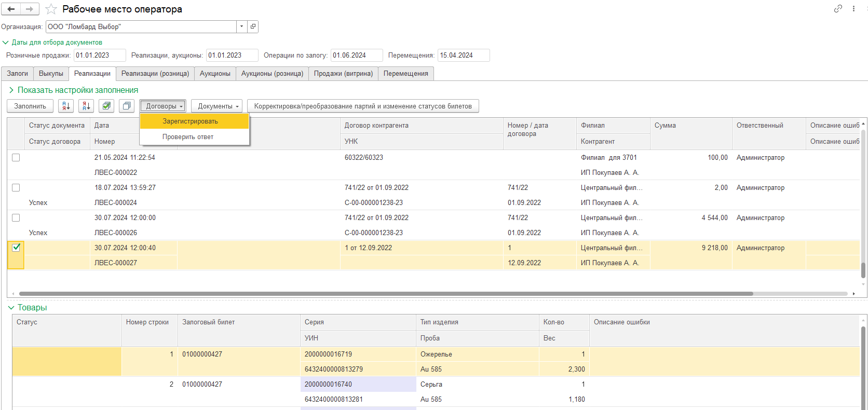Click the documents table horizontal scrollbar

(386, 294)
